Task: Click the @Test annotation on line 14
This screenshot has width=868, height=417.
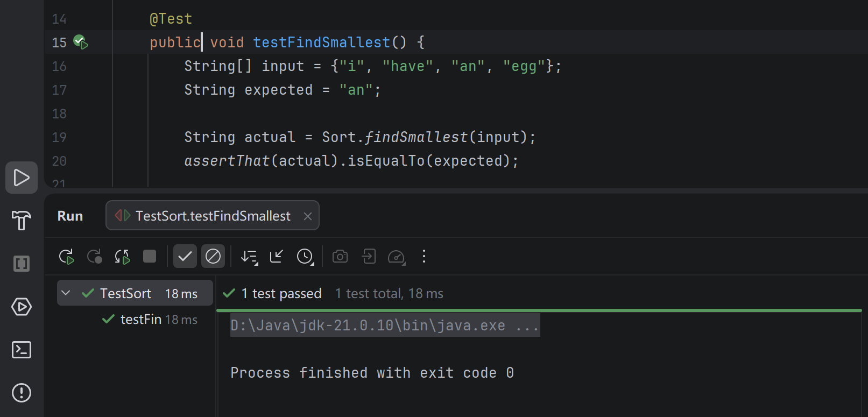Action: coord(171,19)
